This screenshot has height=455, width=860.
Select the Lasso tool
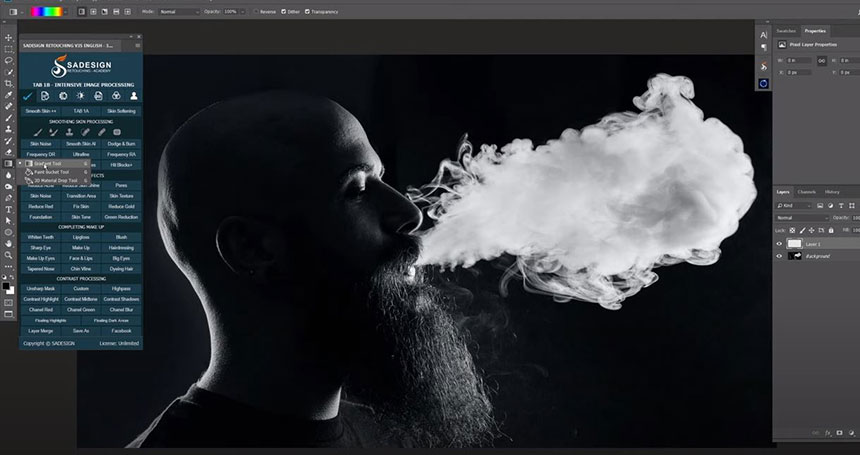tap(8, 61)
